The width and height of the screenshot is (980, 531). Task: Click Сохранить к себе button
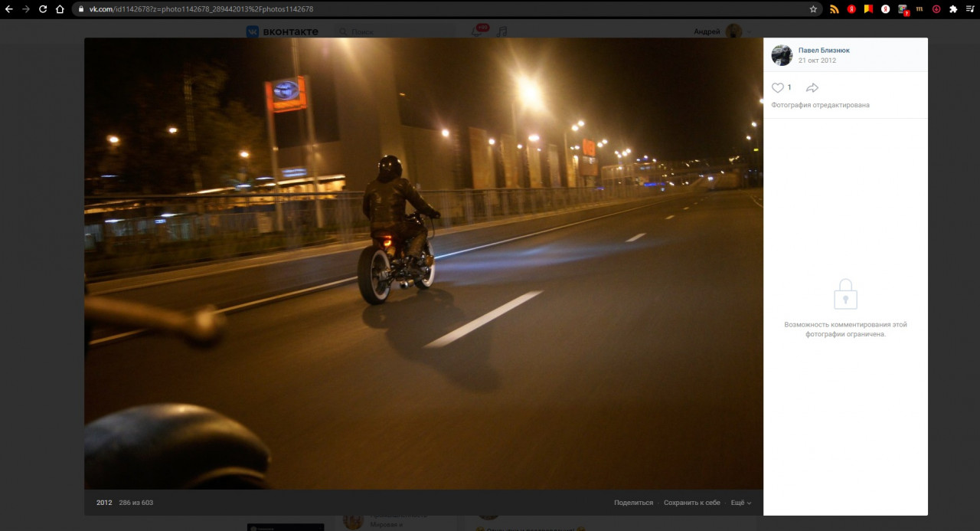(691, 503)
